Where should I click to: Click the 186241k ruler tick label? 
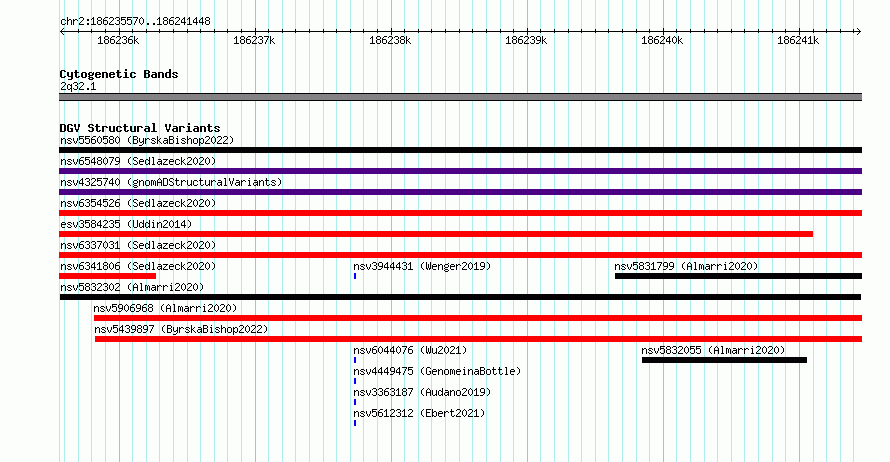(x=798, y=41)
